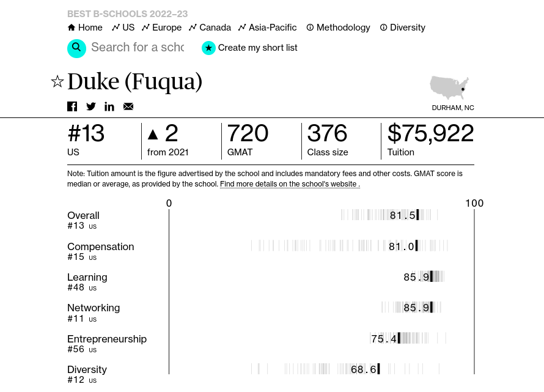
Task: Click the Best B-Schools 2022–23 heading
Action: pos(127,13)
